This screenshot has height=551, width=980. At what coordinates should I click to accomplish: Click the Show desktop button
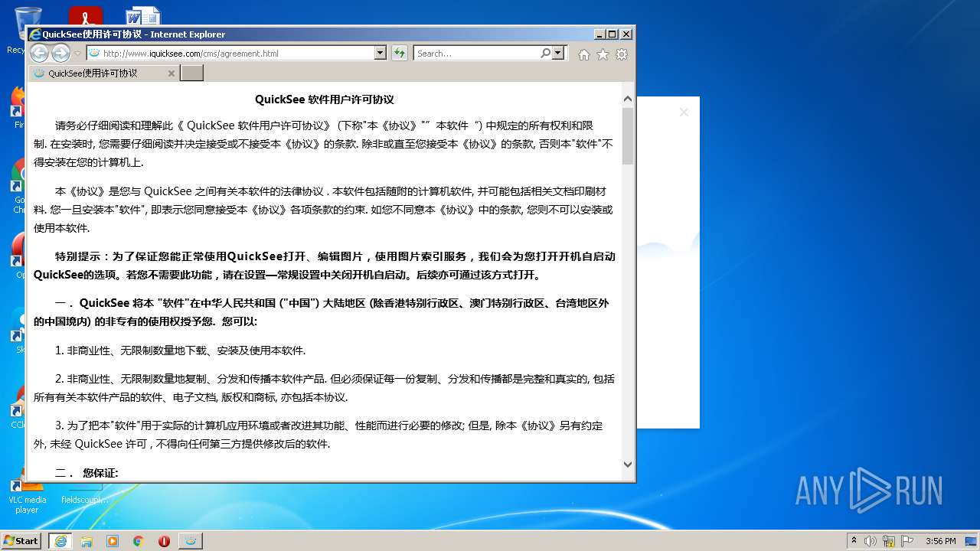pos(972,540)
